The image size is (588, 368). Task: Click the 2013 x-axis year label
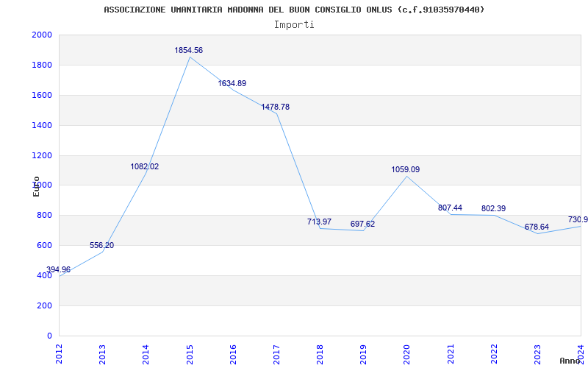[x=102, y=354]
